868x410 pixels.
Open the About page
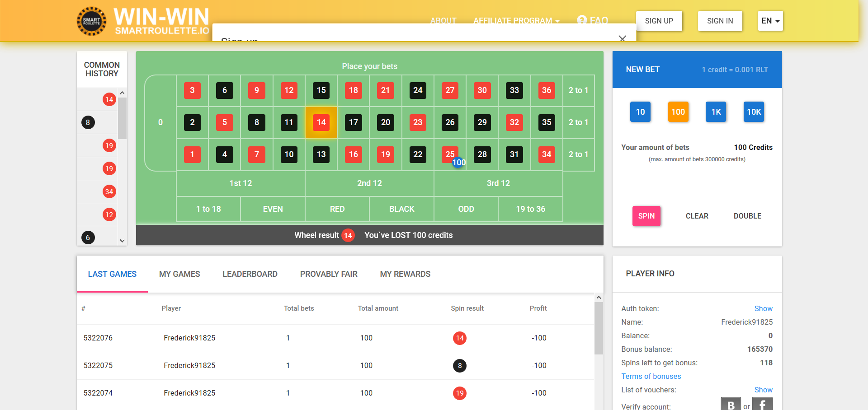[x=443, y=21]
